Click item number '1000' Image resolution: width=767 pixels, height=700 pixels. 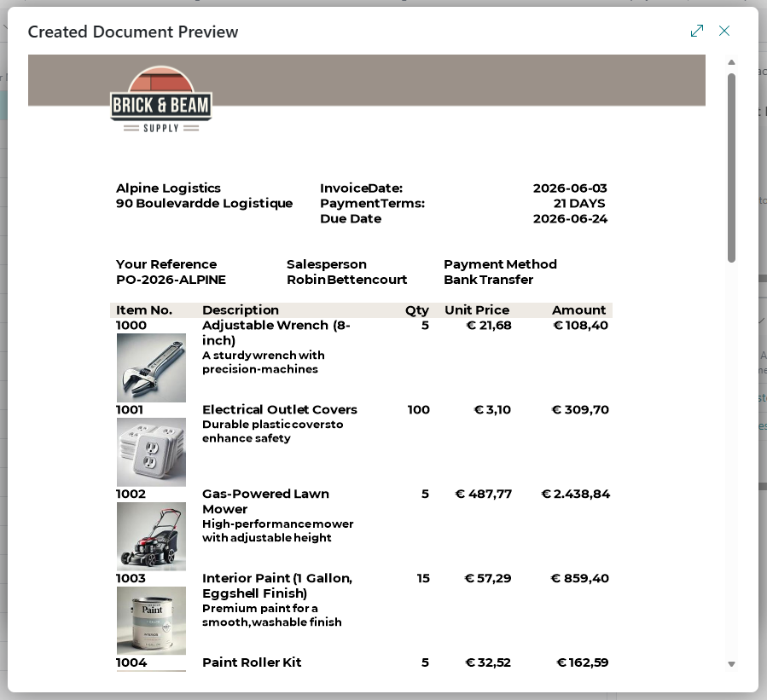131,325
